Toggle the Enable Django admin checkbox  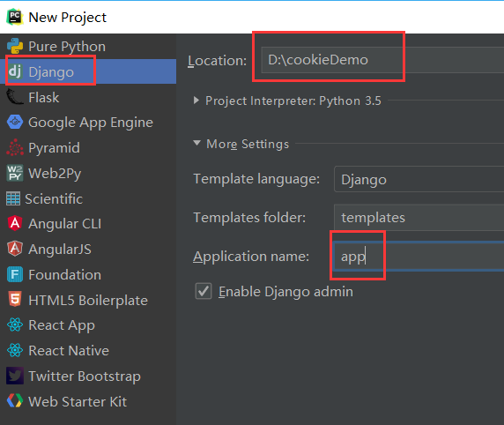[x=204, y=291]
